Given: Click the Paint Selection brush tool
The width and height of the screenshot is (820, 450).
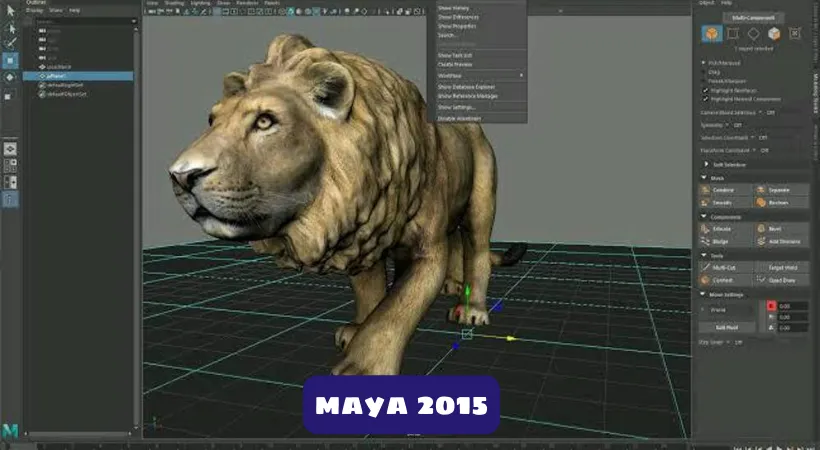Looking at the screenshot, I should point(10,43).
